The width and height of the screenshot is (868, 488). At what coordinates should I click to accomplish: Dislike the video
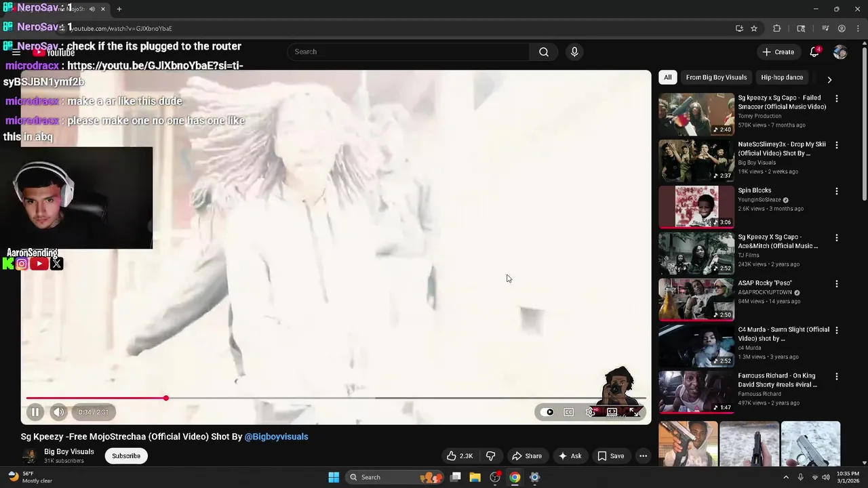pos(491,456)
